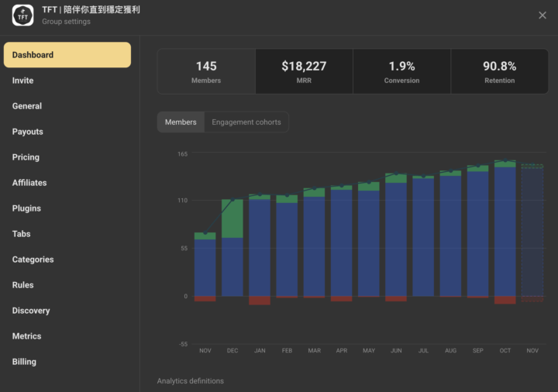558x392 pixels.
Task: Close the group settings dialog
Action: pyautogui.click(x=542, y=15)
